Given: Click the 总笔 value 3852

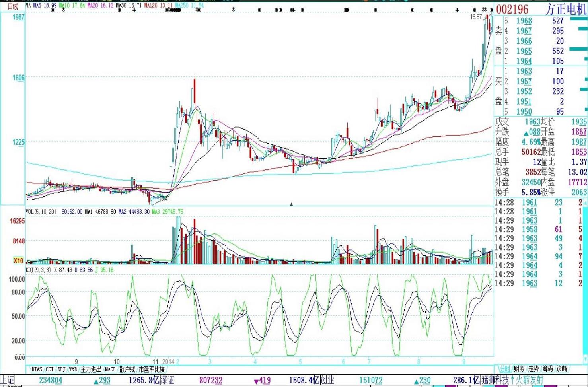Looking at the screenshot, I should [x=533, y=172].
